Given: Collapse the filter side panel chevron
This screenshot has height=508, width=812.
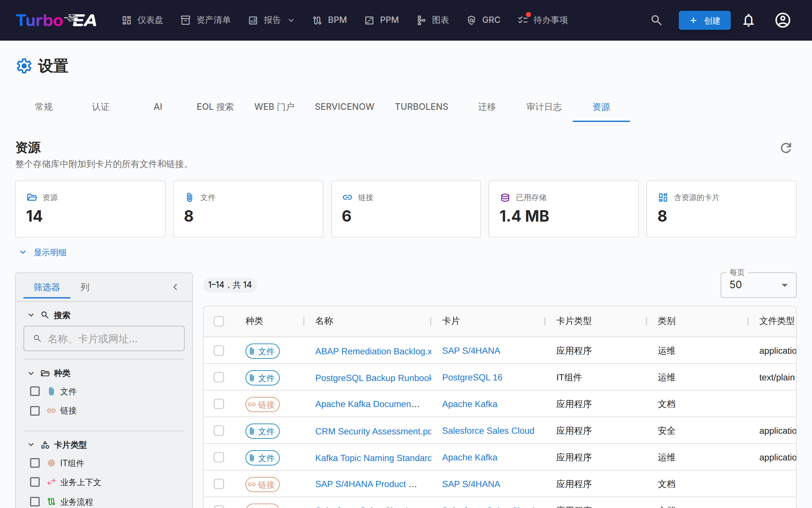Looking at the screenshot, I should pyautogui.click(x=175, y=287).
